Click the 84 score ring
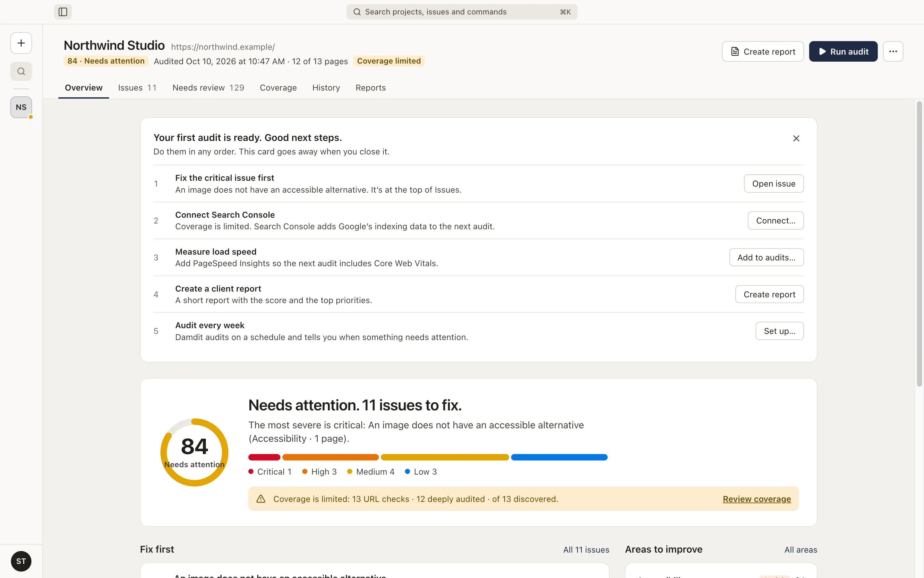The width and height of the screenshot is (924, 578). click(194, 452)
